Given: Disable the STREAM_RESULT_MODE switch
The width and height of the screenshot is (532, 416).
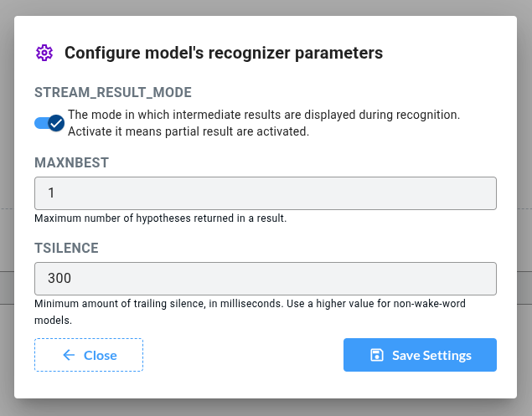Looking at the screenshot, I should 49,123.
